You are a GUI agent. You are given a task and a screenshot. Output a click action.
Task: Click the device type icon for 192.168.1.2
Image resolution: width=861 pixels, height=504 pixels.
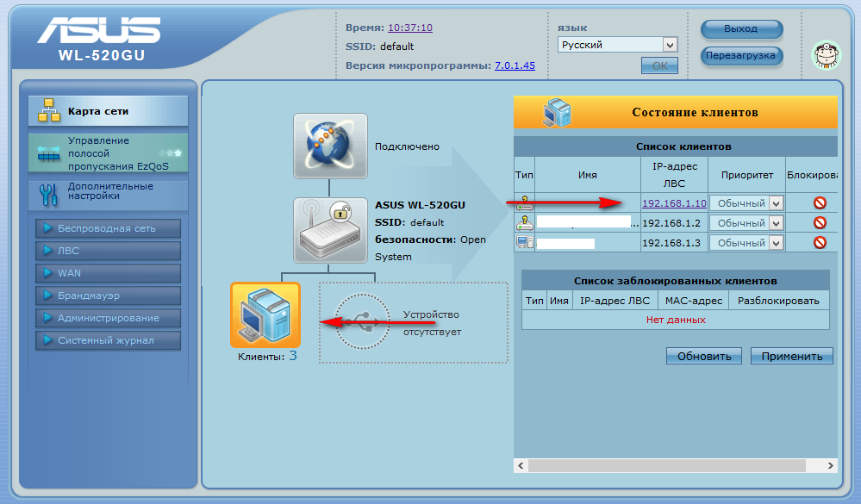[x=524, y=223]
